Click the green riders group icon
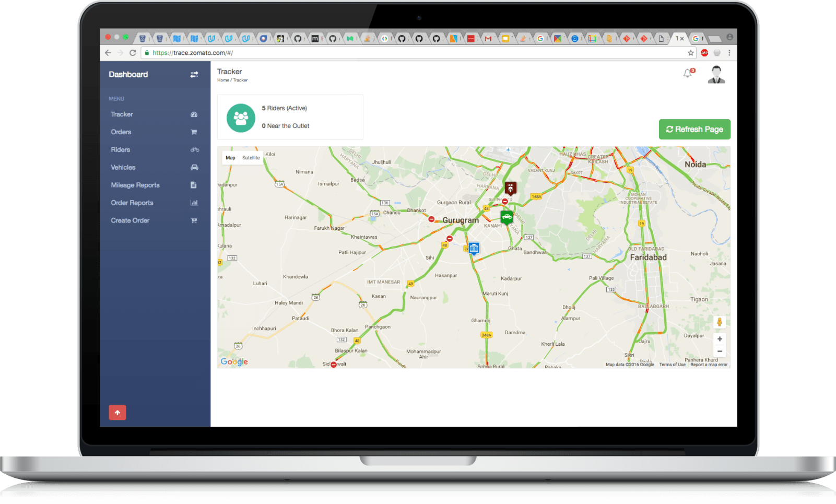The height and width of the screenshot is (504, 836). 241,118
